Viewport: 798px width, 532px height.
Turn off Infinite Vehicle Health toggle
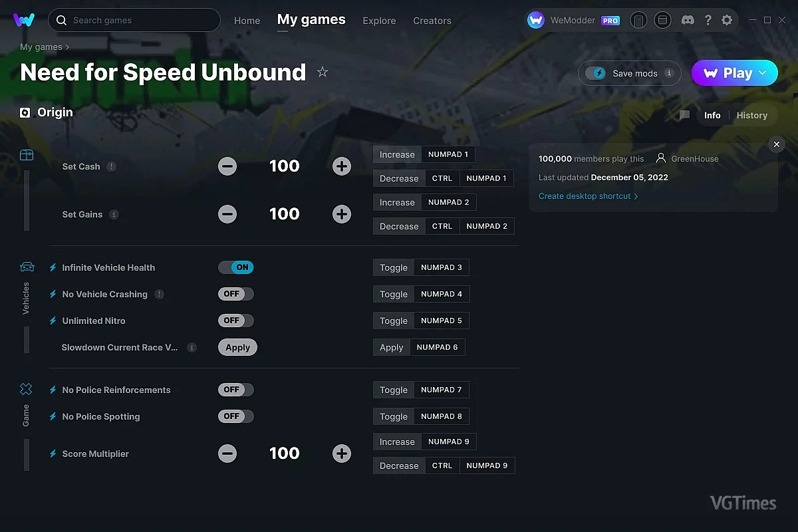click(236, 267)
